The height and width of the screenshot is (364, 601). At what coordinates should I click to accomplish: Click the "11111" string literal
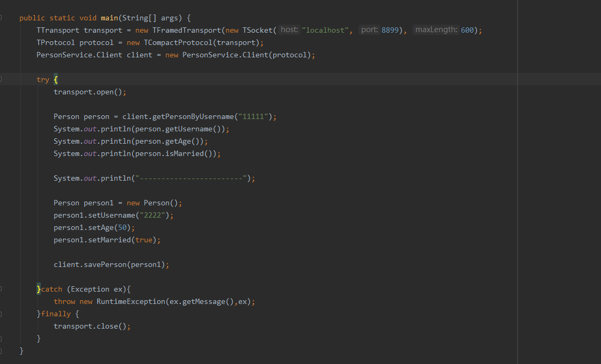point(253,116)
